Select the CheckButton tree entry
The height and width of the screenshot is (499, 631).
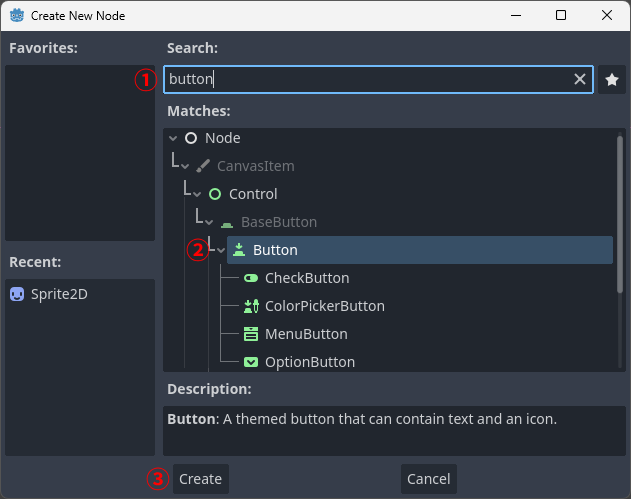(307, 278)
